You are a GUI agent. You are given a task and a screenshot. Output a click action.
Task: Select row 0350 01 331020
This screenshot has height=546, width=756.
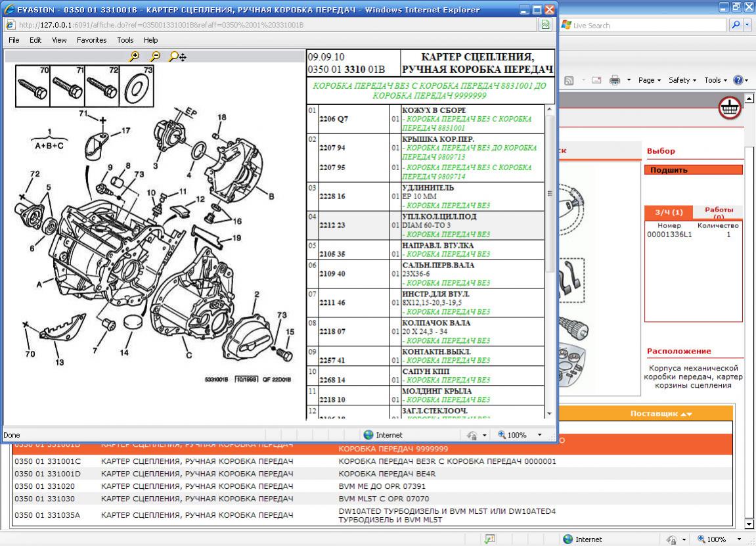click(x=372, y=486)
